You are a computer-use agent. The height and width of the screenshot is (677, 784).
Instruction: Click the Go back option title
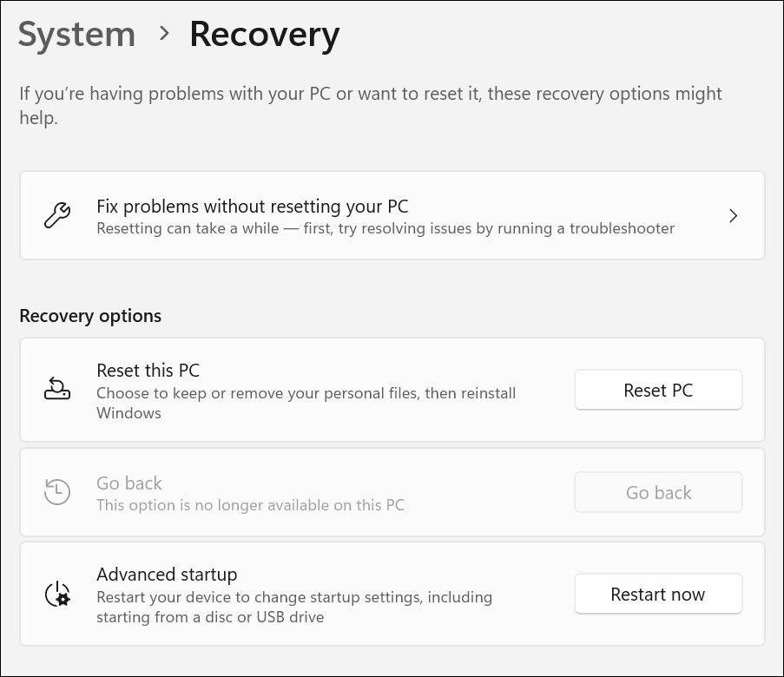[129, 483]
